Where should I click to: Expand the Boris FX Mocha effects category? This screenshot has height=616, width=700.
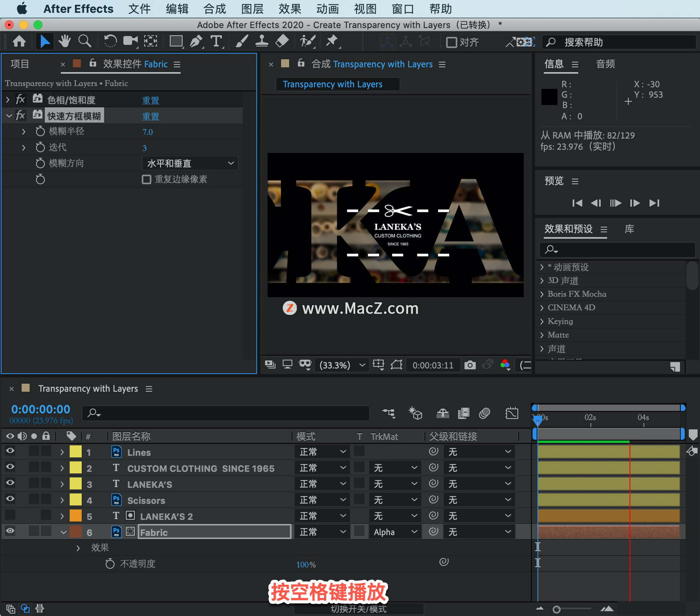coord(542,294)
